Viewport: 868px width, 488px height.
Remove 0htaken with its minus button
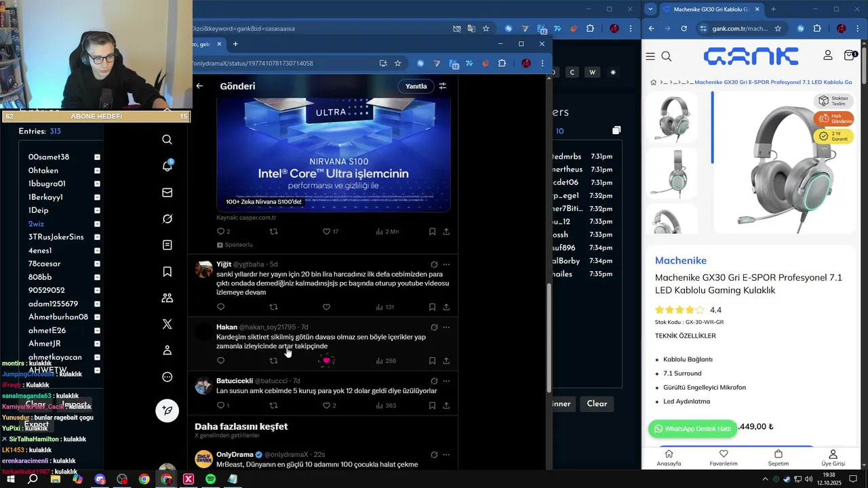pos(97,171)
